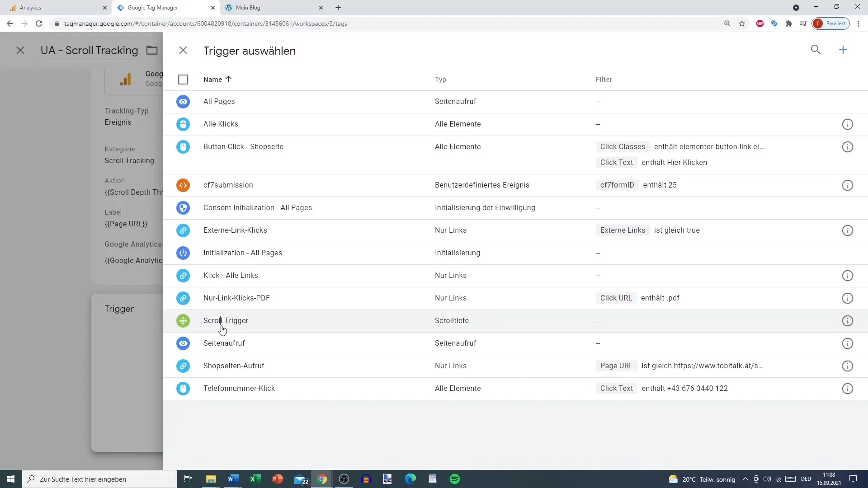
Task: Close the Trigger auswählen panel
Action: click(183, 50)
